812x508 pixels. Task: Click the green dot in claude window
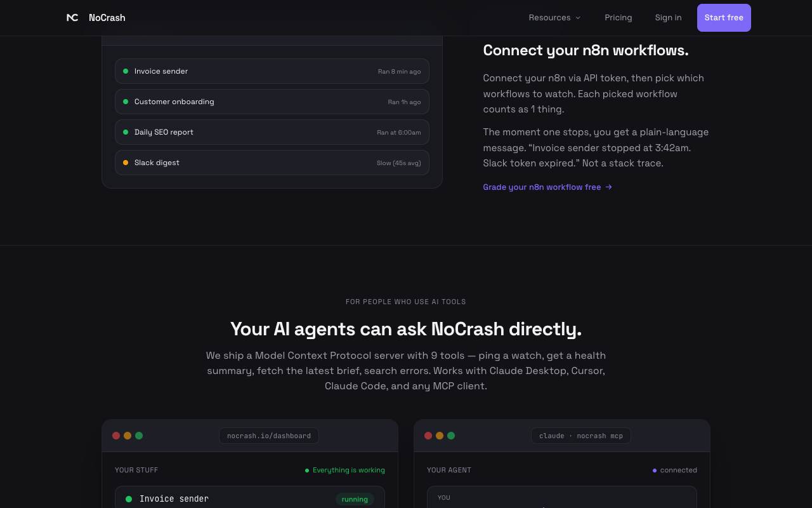451,436
